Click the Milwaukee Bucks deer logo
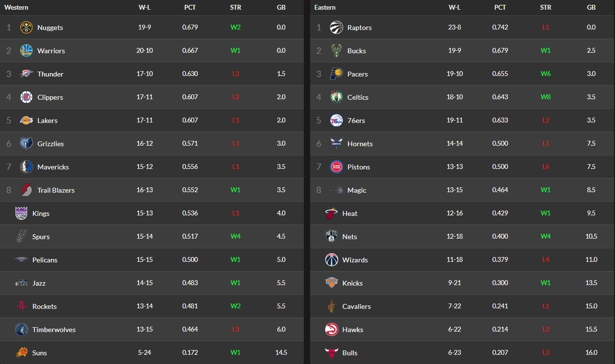This screenshot has width=615, height=364. click(336, 51)
